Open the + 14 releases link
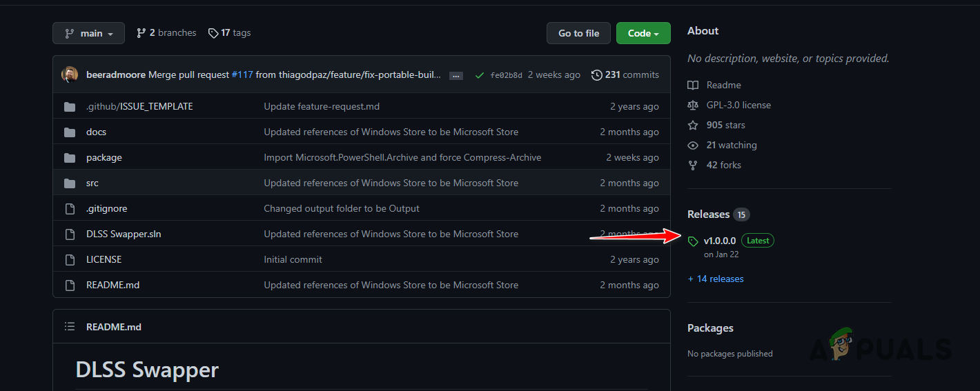 716,279
